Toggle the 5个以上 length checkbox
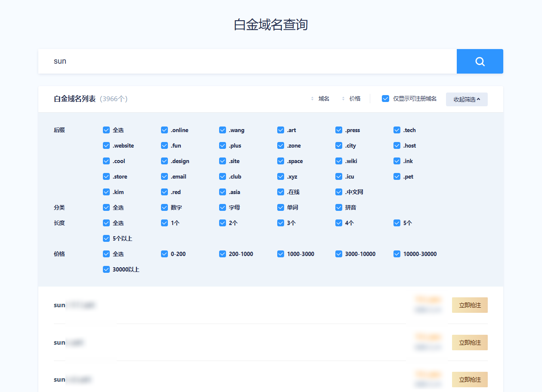The height and width of the screenshot is (392, 542). (x=106, y=239)
